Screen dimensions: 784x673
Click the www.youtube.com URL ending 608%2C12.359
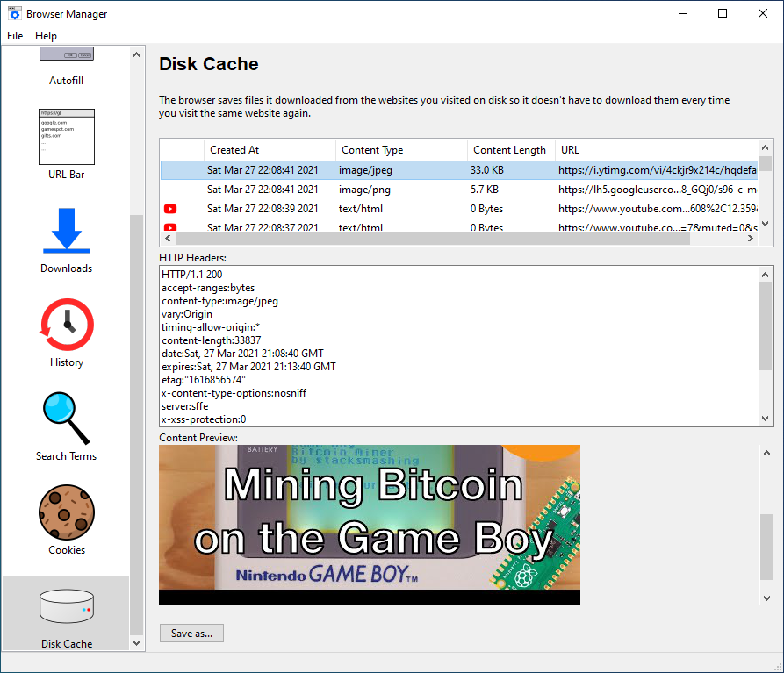tap(658, 209)
